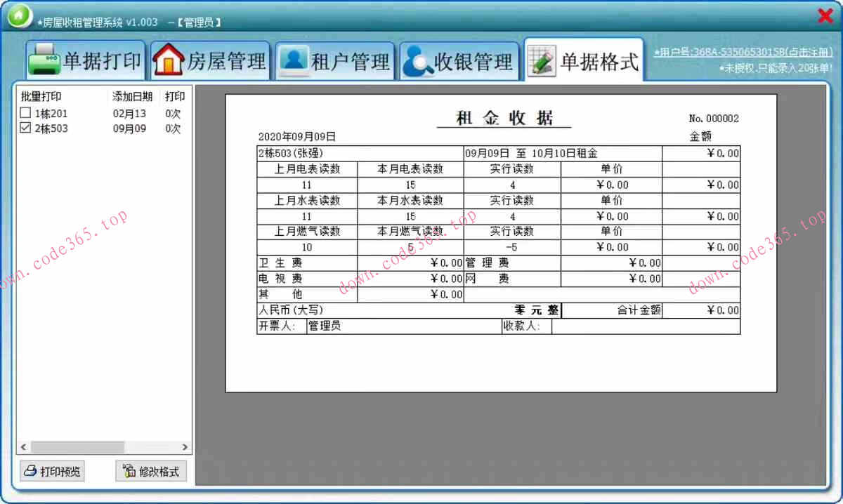This screenshot has width=843, height=504.
Task: Click the 添加日期 column header
Action: [x=131, y=96]
